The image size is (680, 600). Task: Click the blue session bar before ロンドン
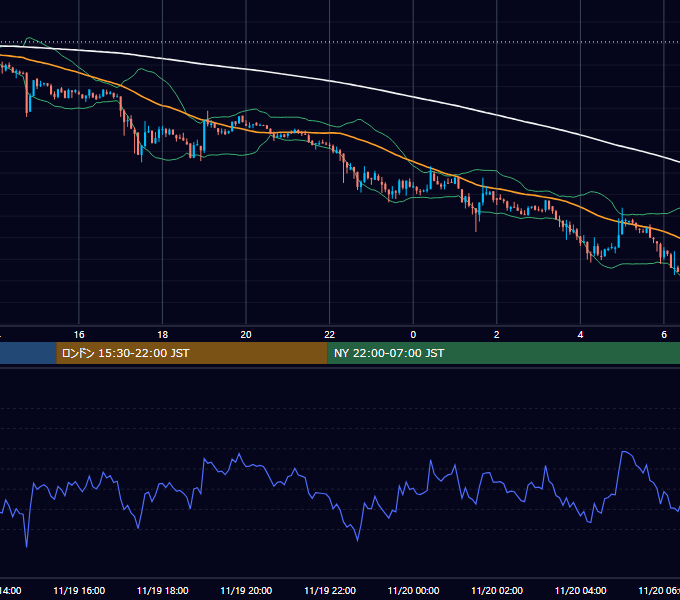click(28, 353)
